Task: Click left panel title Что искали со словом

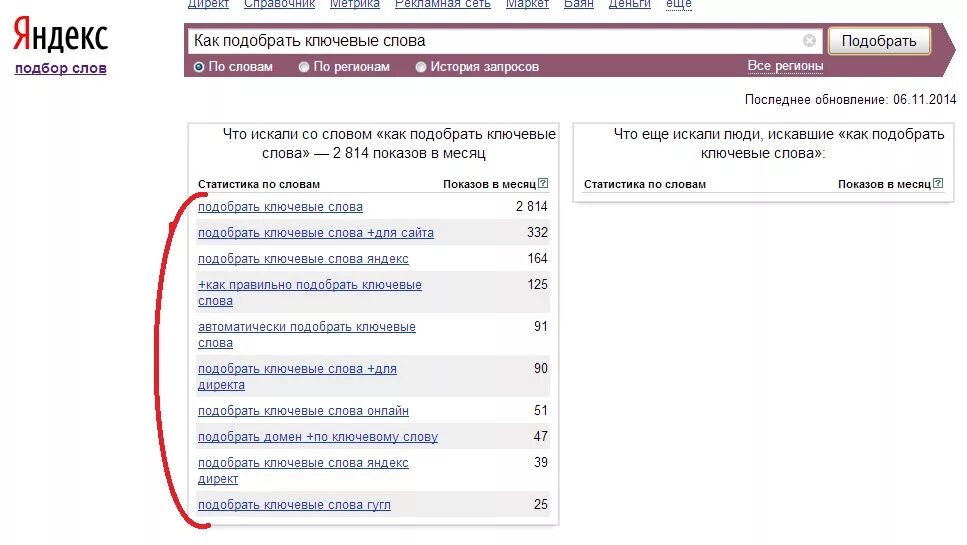Action: (389, 143)
